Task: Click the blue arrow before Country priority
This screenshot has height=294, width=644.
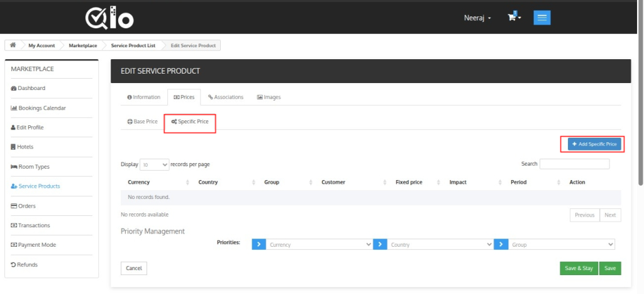Action: pos(380,244)
